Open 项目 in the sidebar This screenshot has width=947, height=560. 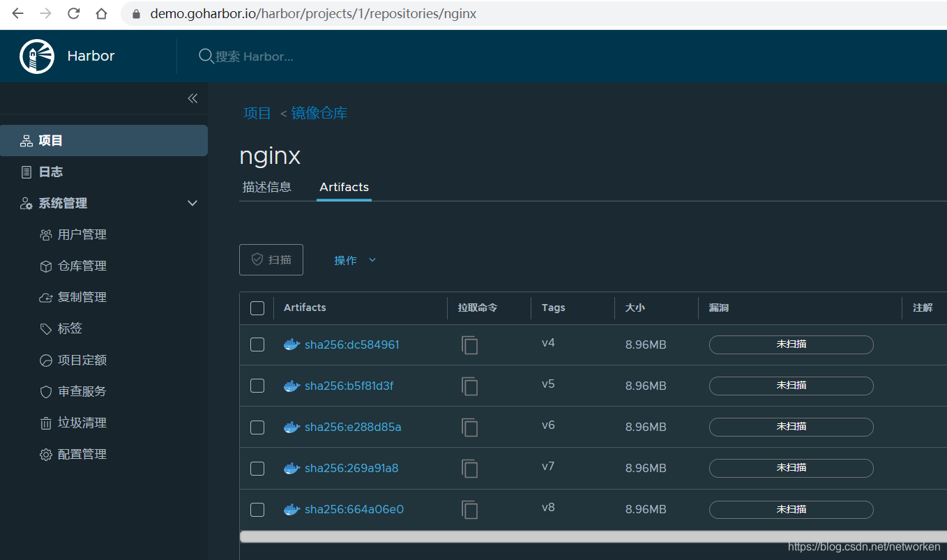point(104,141)
